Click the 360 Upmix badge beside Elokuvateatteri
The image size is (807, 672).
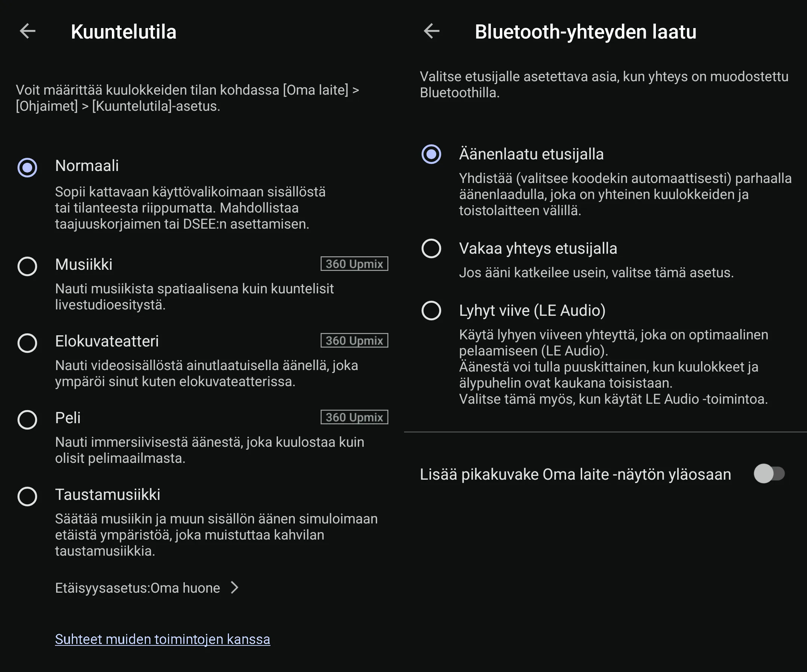click(354, 340)
